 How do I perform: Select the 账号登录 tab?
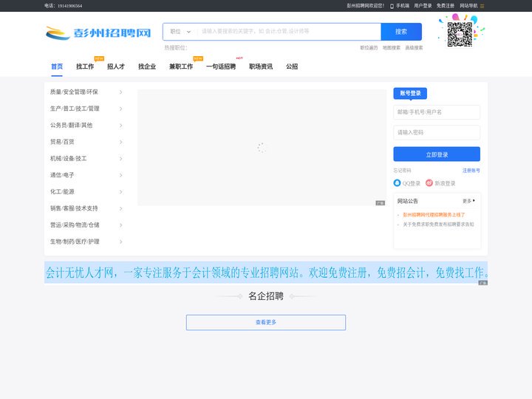pyautogui.click(x=410, y=93)
